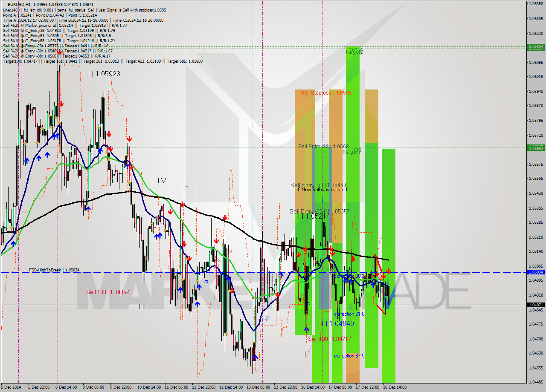Click the 'Sell %10 @ C_Entry88' line

[x=59, y=40]
